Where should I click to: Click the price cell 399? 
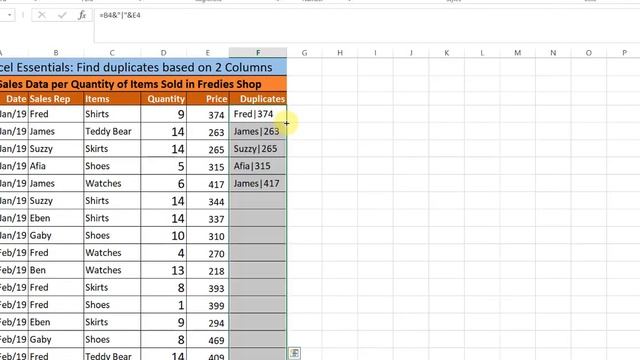pyautogui.click(x=208, y=305)
